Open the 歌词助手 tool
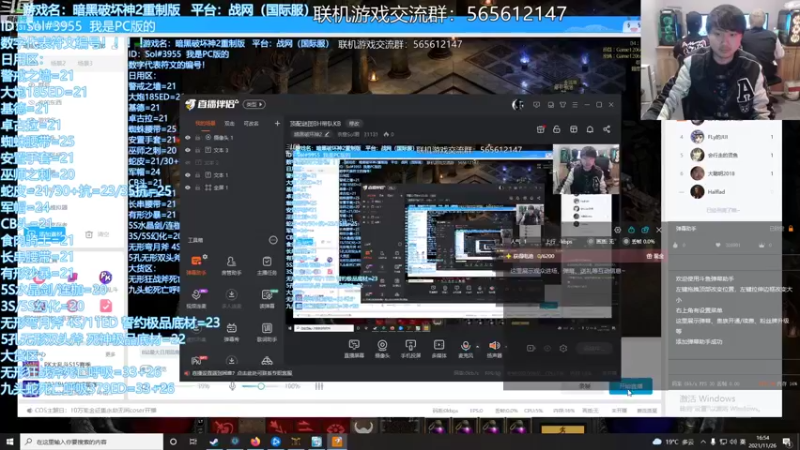This screenshot has width=800, height=450. click(267, 332)
